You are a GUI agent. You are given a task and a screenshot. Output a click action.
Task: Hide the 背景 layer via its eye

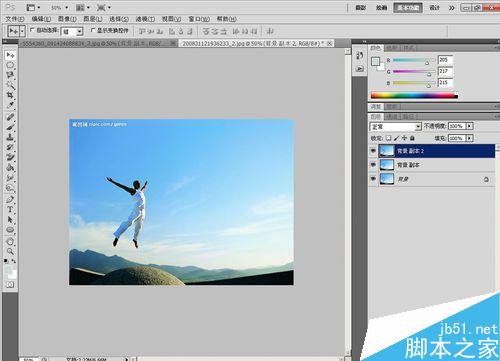pyautogui.click(x=373, y=179)
